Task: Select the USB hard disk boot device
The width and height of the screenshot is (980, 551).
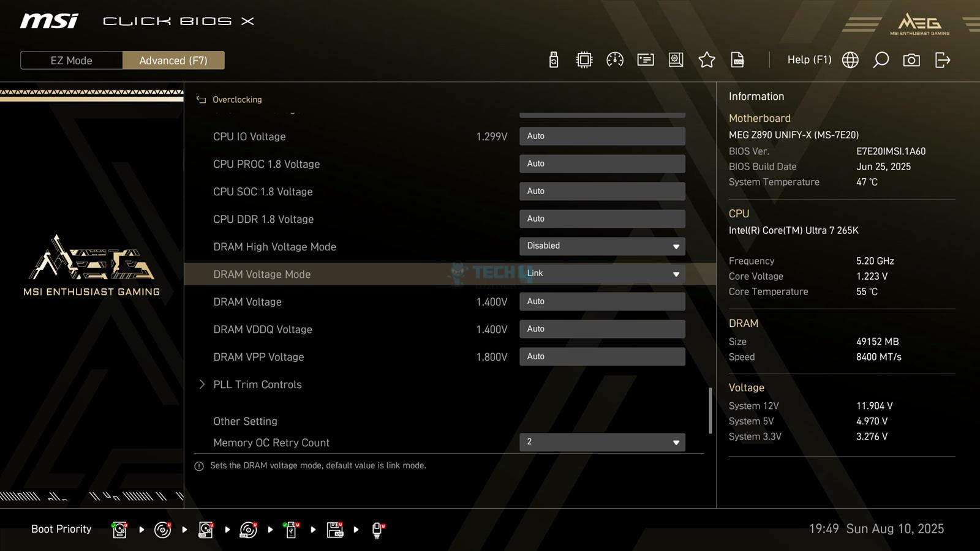Action: pyautogui.click(x=206, y=530)
